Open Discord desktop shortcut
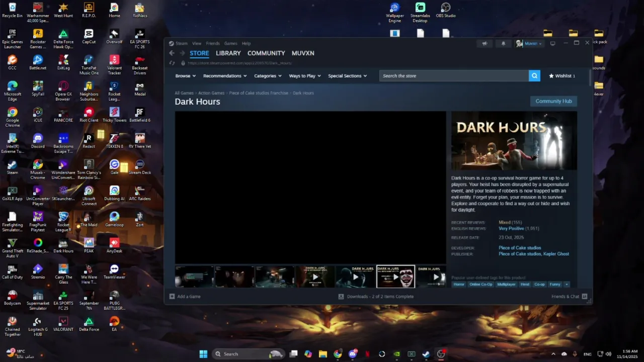 [x=38, y=140]
